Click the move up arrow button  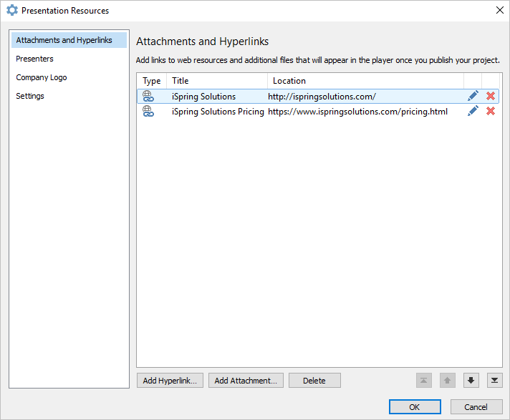coord(447,381)
